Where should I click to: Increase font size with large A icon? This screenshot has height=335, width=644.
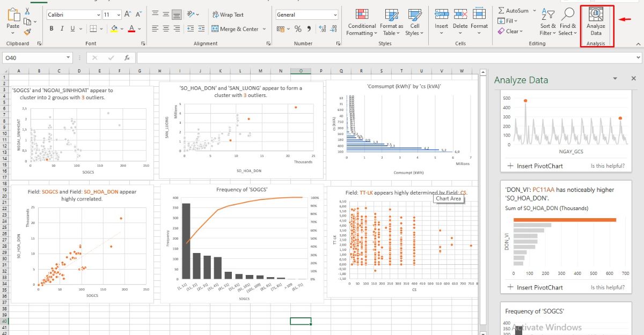coord(127,14)
